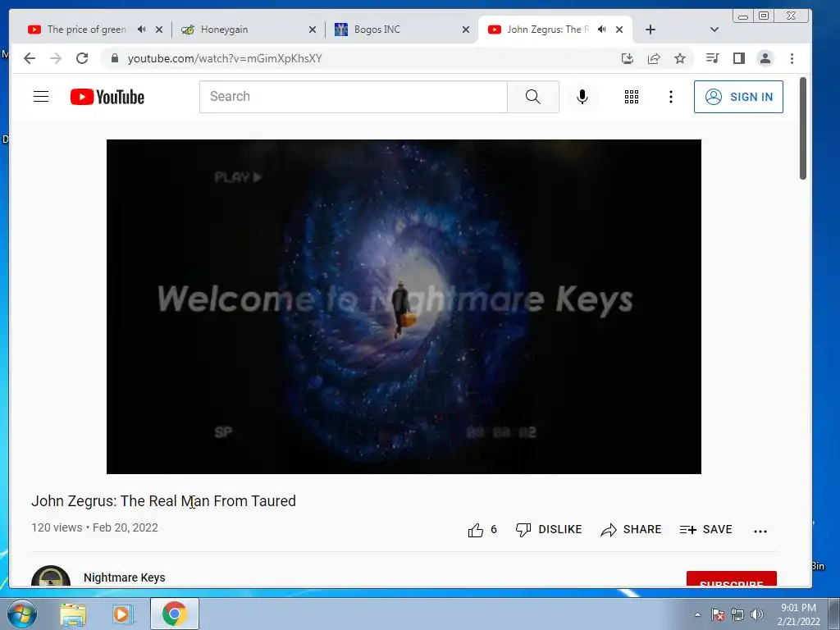Mute audio on John Zegrus tab
This screenshot has height=630, width=840.
tap(601, 30)
